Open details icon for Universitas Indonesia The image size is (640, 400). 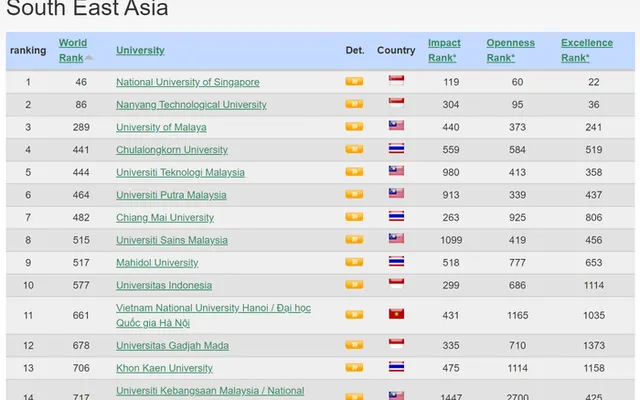pyautogui.click(x=354, y=284)
